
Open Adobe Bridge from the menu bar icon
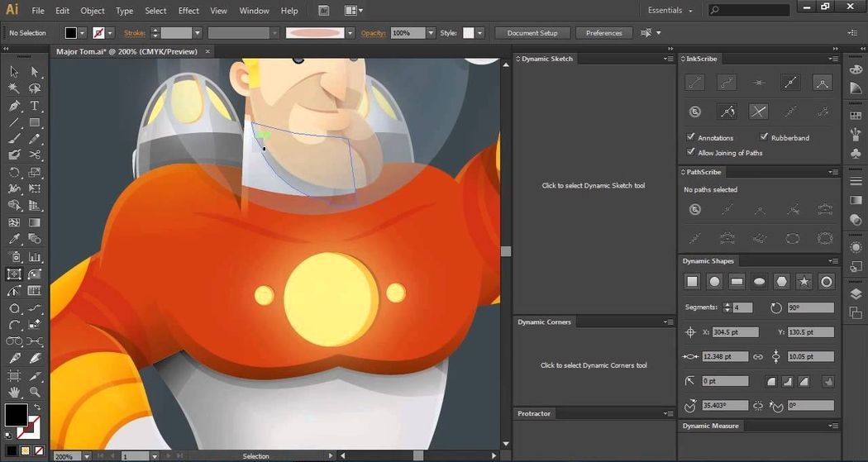tap(324, 11)
